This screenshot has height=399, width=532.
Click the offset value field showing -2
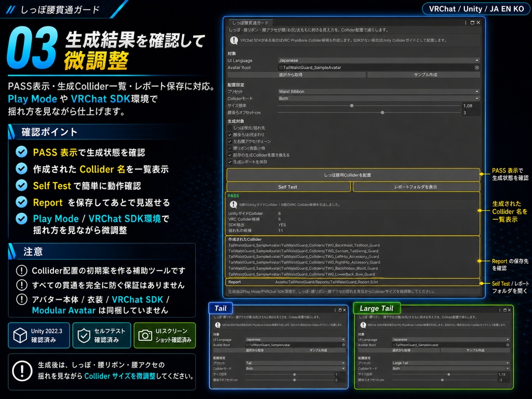(x=504, y=380)
